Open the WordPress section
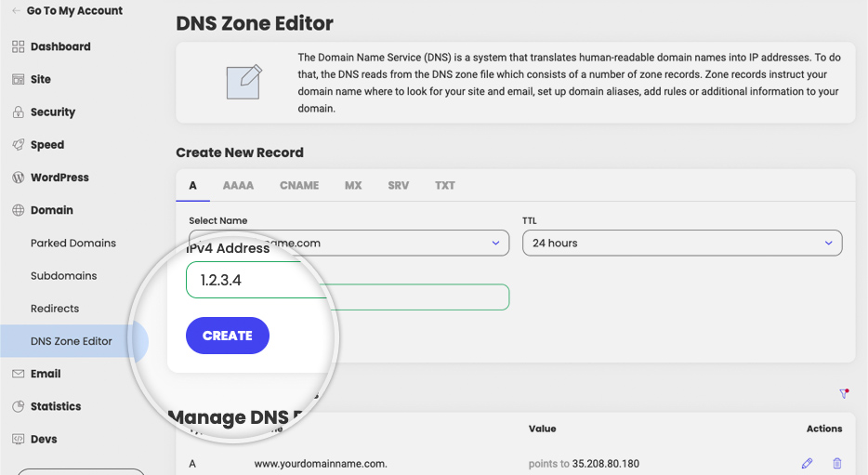 pos(59,178)
